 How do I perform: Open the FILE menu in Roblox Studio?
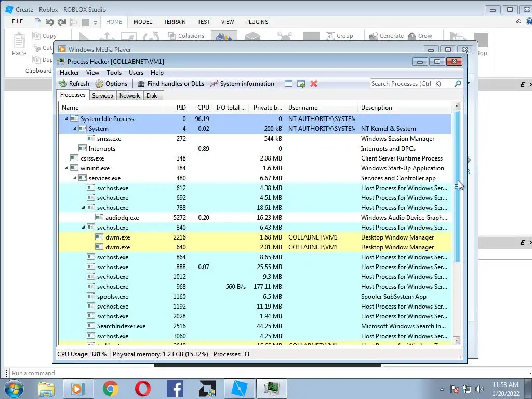(17, 22)
